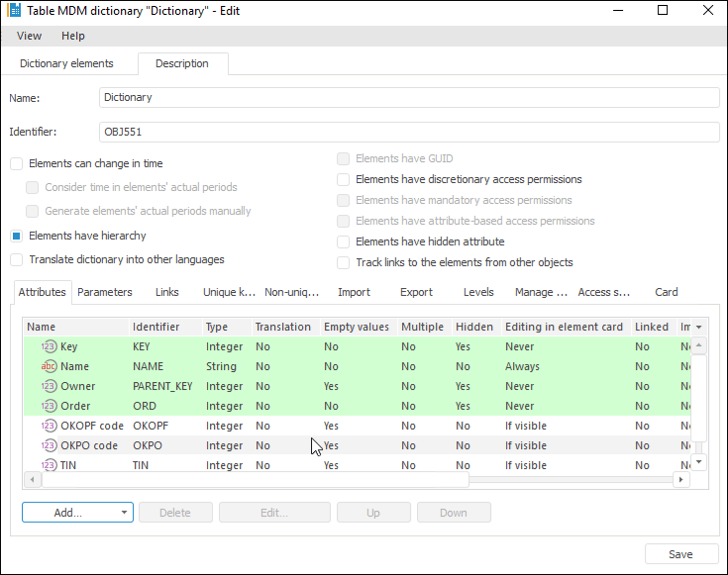Screen dimensions: 728x575
Task: Switch to the Dictionary elements tab
Action: (x=66, y=63)
